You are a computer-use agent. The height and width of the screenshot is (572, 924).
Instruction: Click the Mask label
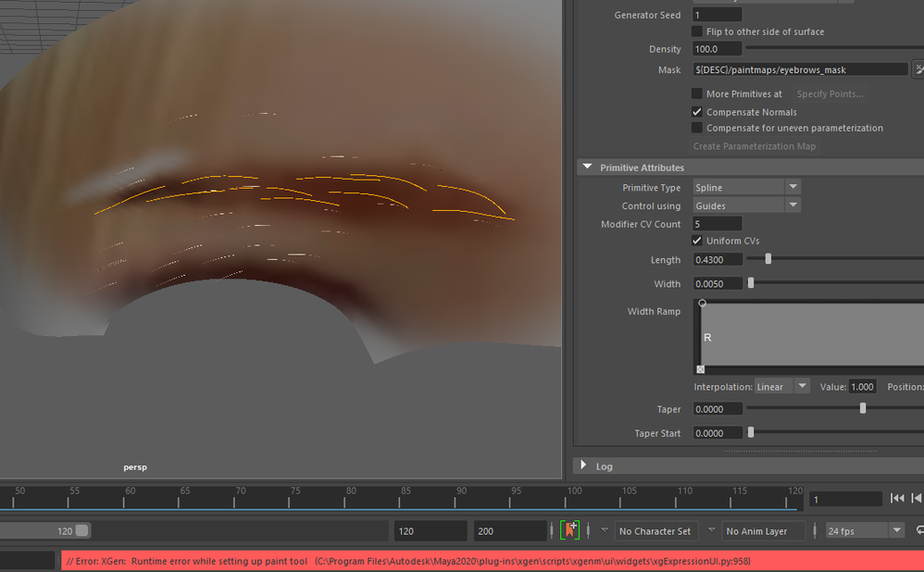tap(669, 69)
